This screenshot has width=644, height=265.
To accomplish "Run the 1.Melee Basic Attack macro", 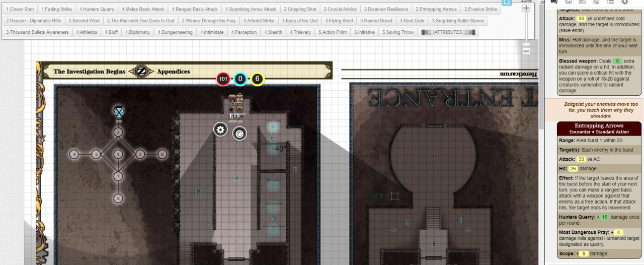I will click(x=143, y=9).
